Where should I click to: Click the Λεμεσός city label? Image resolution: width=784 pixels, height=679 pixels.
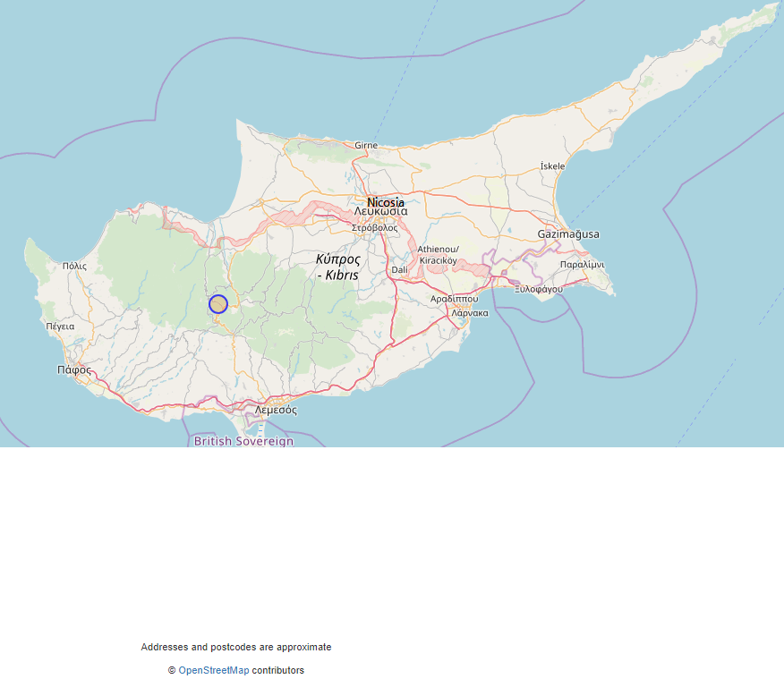pos(276,411)
